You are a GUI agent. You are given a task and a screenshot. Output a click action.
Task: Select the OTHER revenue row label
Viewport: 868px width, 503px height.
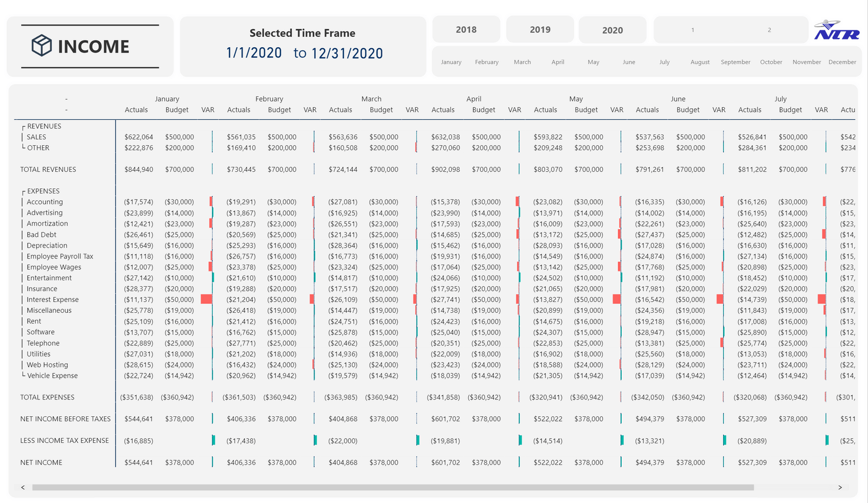click(x=38, y=148)
